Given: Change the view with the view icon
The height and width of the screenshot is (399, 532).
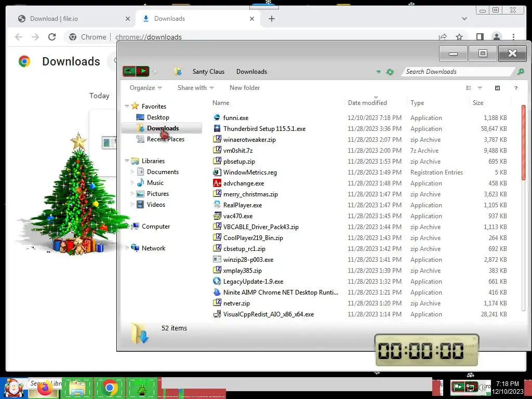Looking at the screenshot, I should [469, 88].
